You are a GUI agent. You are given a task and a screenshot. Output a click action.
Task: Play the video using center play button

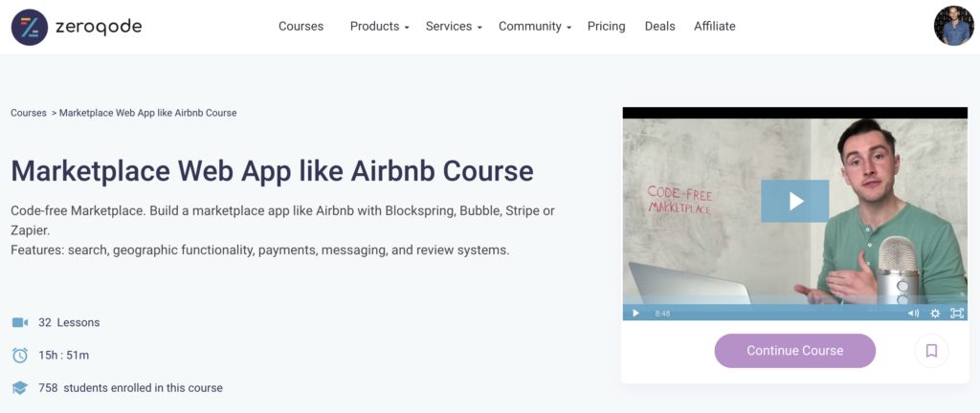tap(795, 201)
